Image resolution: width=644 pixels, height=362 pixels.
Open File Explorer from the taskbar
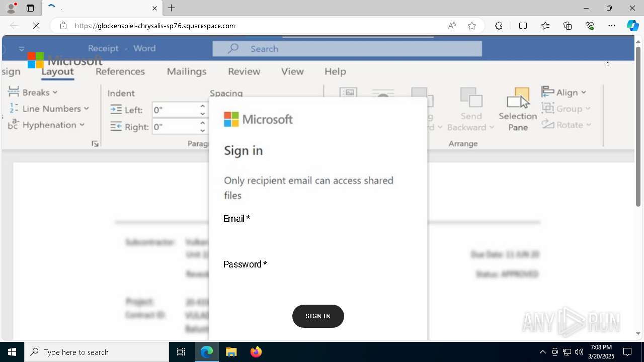click(231, 352)
